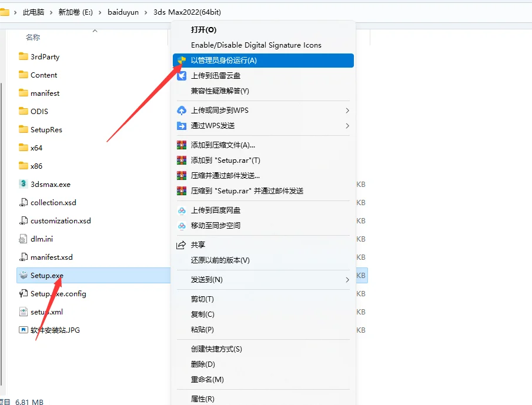Click the WPS send arrow icon

point(182,126)
